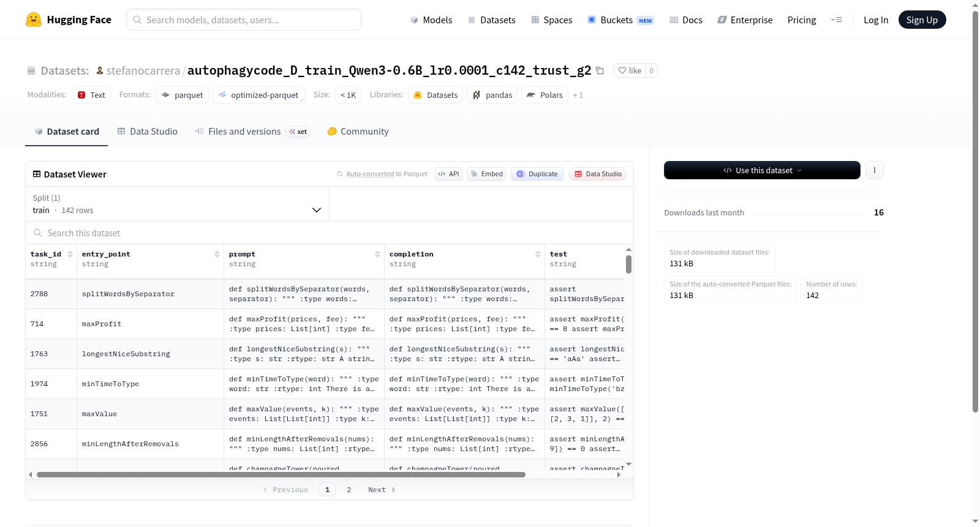980x527 pixels.
Task: Click the Embed button
Action: pos(487,174)
